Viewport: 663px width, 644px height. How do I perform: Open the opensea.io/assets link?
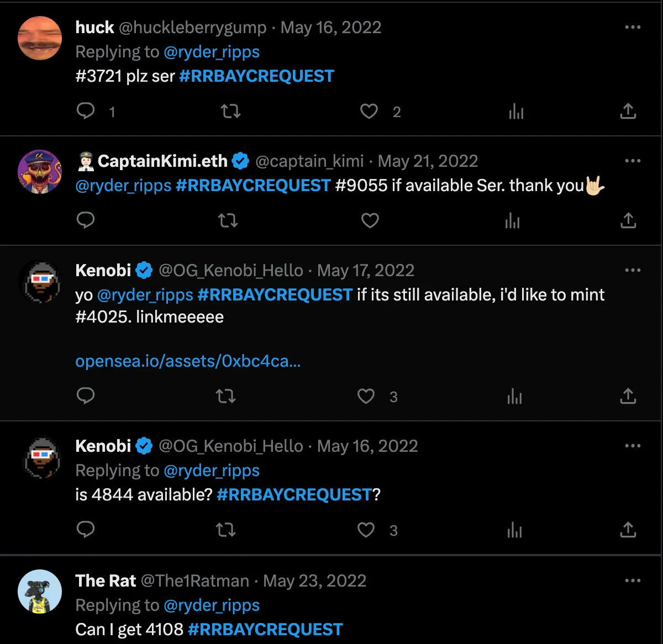188,361
